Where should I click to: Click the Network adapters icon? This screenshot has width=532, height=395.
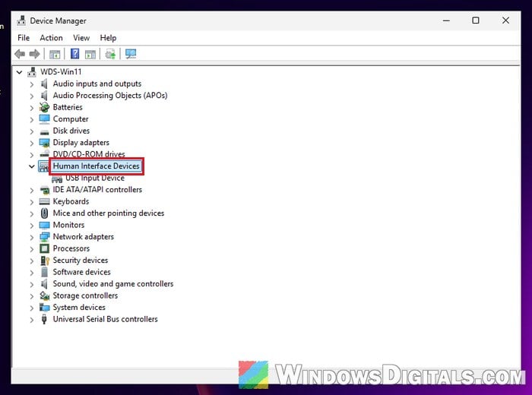(44, 237)
